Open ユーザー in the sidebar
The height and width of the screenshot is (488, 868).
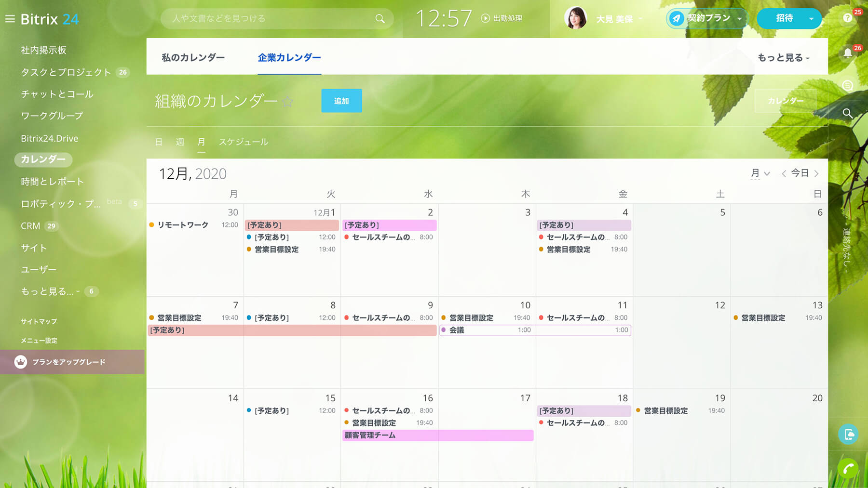coord(39,269)
